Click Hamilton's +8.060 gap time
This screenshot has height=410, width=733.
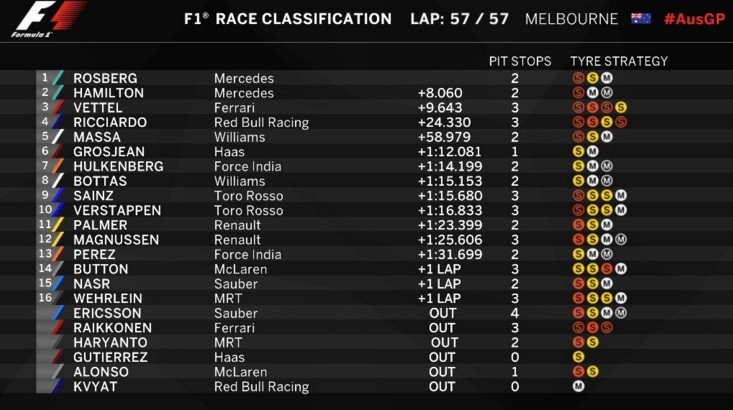(x=441, y=93)
